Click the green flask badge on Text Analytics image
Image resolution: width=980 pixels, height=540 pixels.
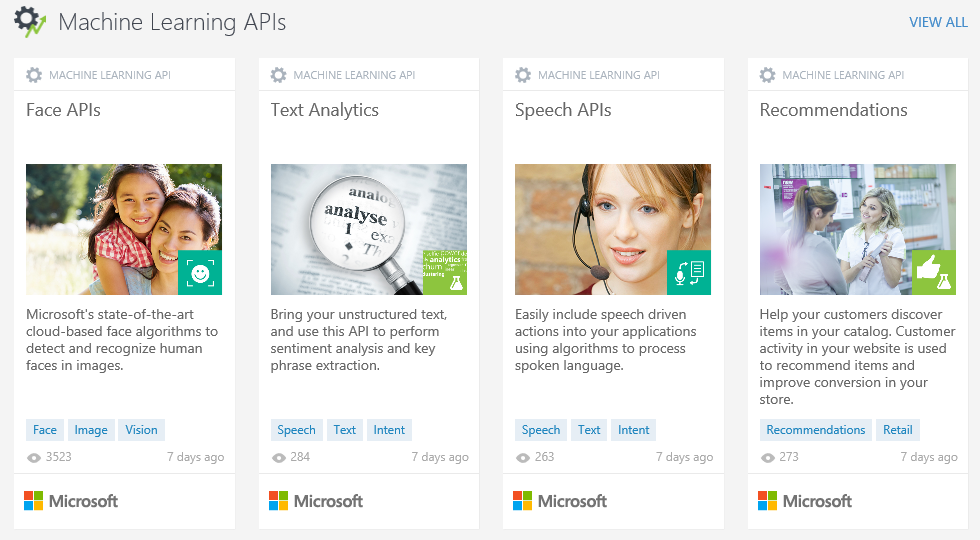(x=445, y=272)
